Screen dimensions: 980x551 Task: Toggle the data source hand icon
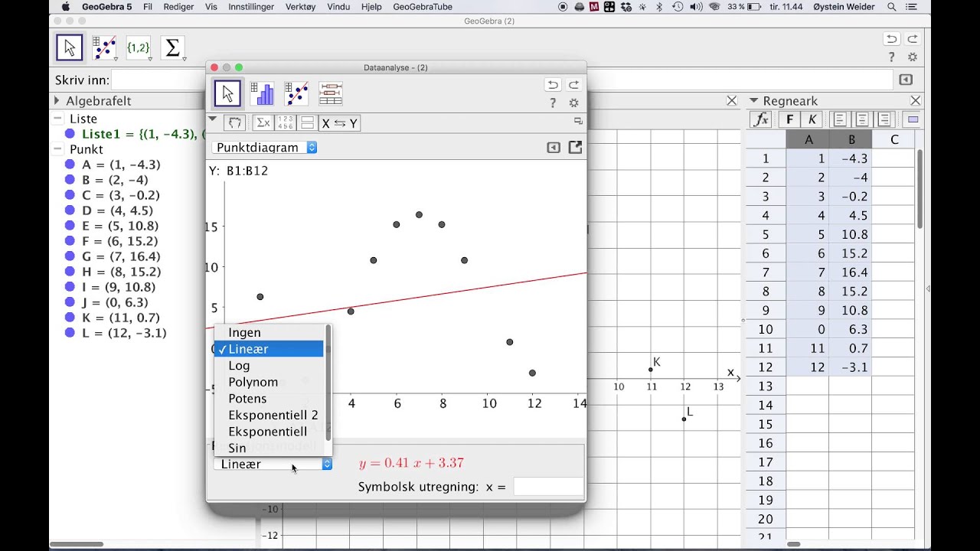click(234, 122)
